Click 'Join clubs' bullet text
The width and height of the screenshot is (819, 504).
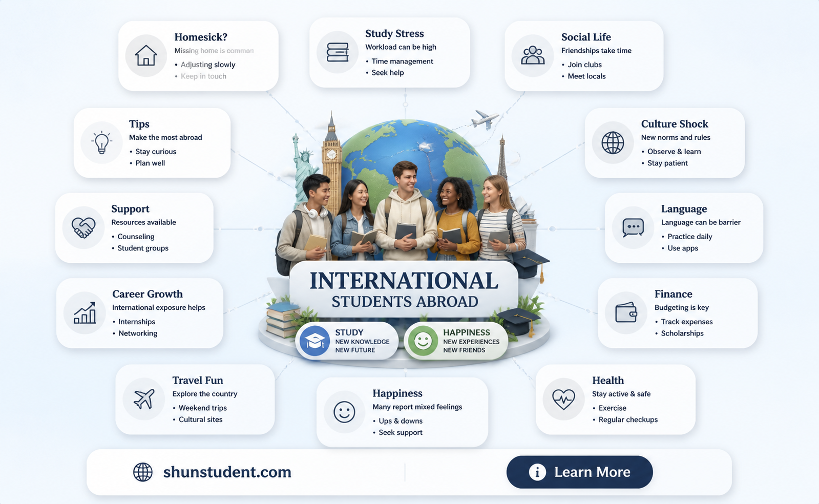coord(584,65)
